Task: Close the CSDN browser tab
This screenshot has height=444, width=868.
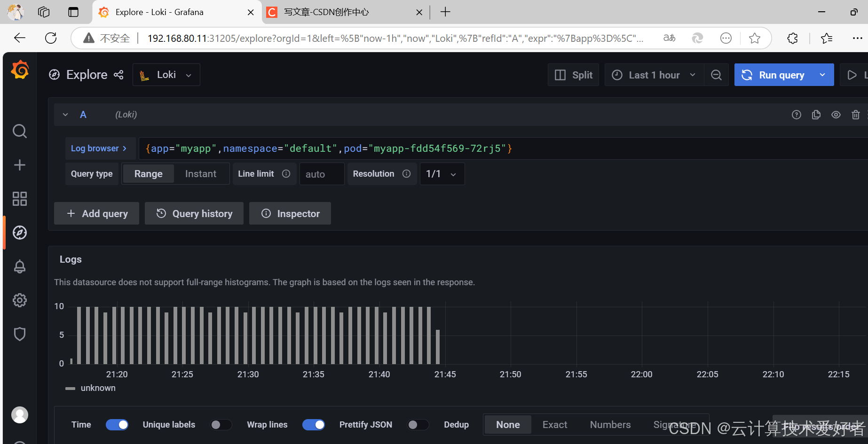Action: point(419,12)
